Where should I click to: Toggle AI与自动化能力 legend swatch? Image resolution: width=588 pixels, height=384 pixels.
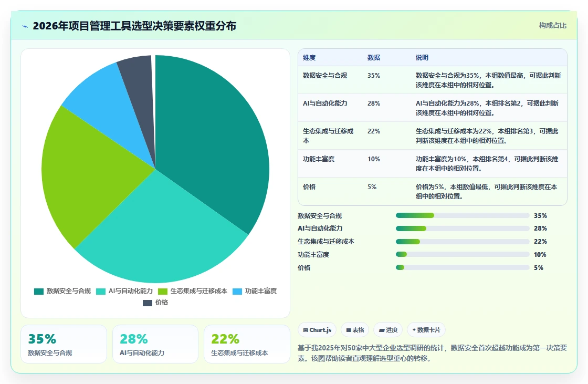100,292
